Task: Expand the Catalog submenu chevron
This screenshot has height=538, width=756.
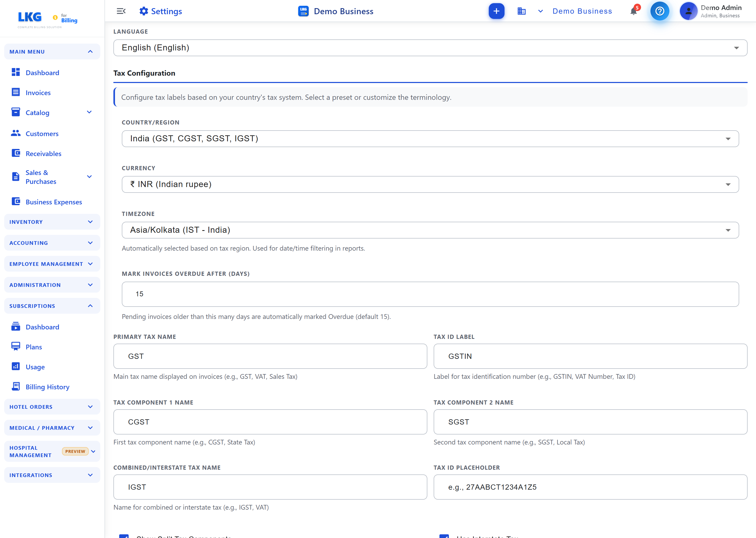Action: [89, 112]
